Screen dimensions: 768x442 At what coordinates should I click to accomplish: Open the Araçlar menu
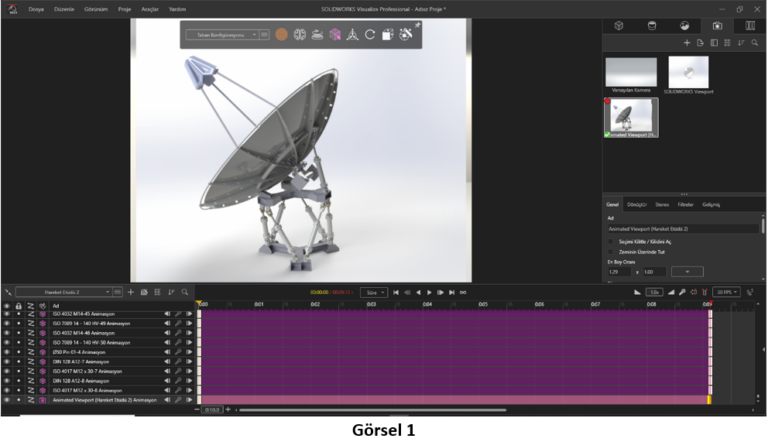pyautogui.click(x=151, y=8)
